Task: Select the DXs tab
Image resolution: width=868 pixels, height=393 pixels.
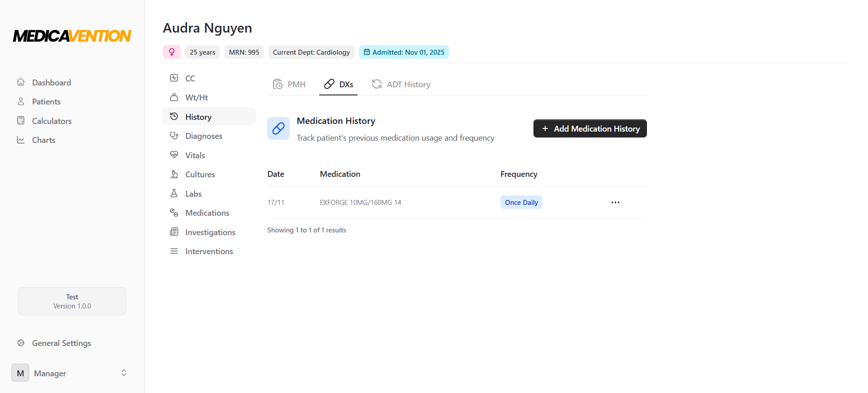Action: click(339, 85)
